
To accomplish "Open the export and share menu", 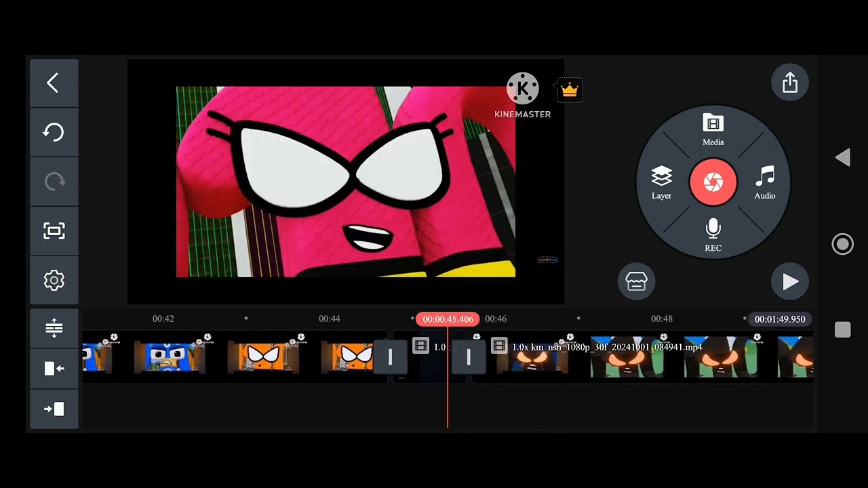I will coord(790,83).
